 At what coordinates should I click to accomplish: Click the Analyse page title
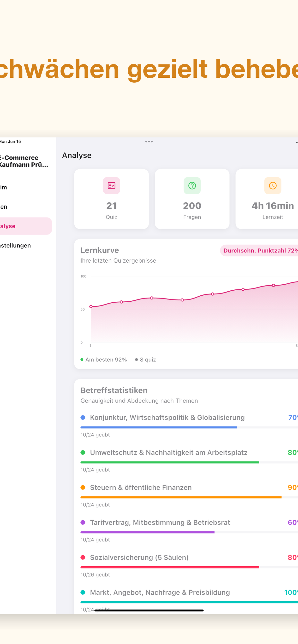(77, 155)
